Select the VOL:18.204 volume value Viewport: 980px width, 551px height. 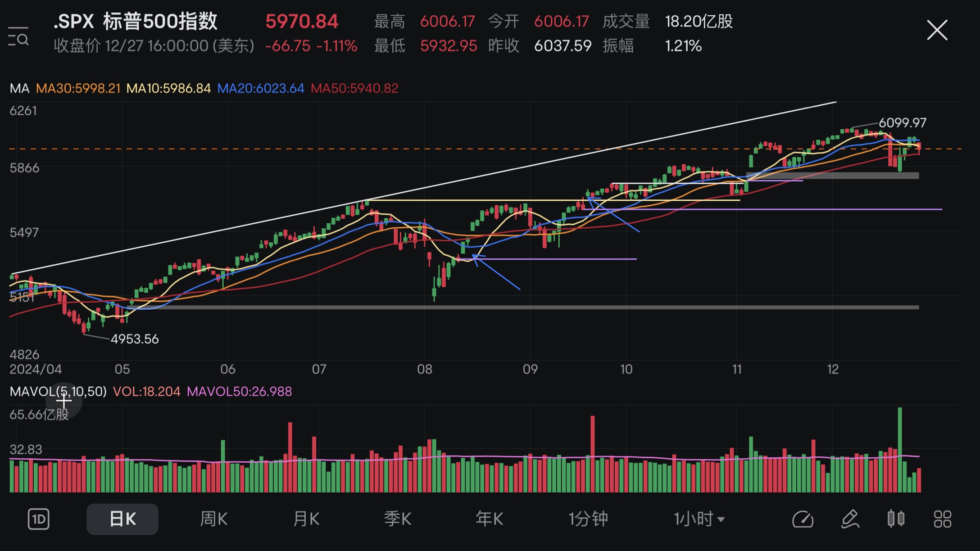click(146, 391)
